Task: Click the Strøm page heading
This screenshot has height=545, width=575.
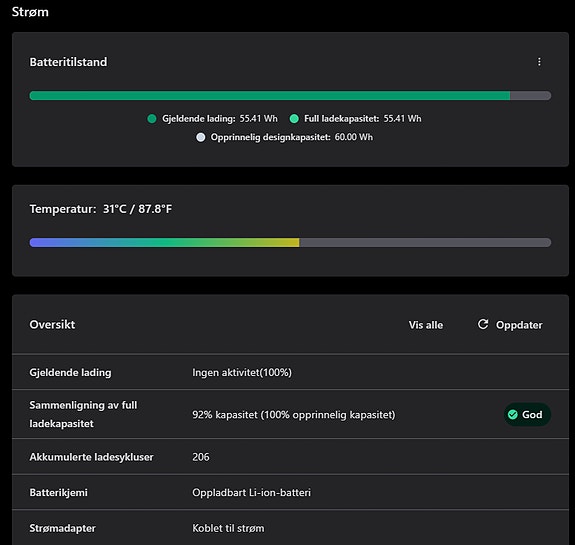Action: pos(30,12)
